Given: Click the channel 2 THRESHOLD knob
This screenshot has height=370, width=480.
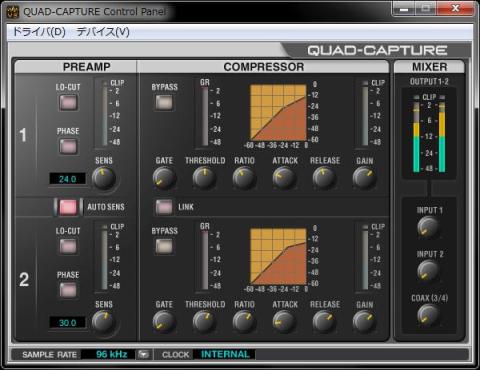Looking at the screenshot, I should tap(204, 322).
